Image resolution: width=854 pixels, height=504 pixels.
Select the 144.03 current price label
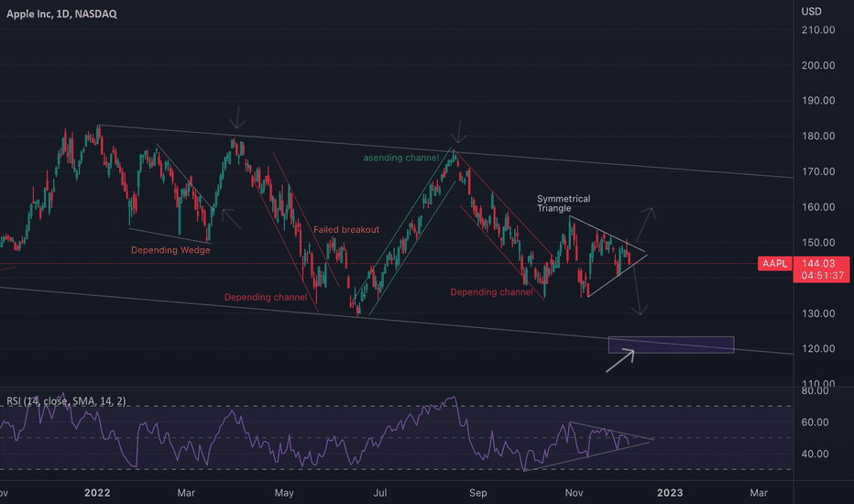coord(818,264)
